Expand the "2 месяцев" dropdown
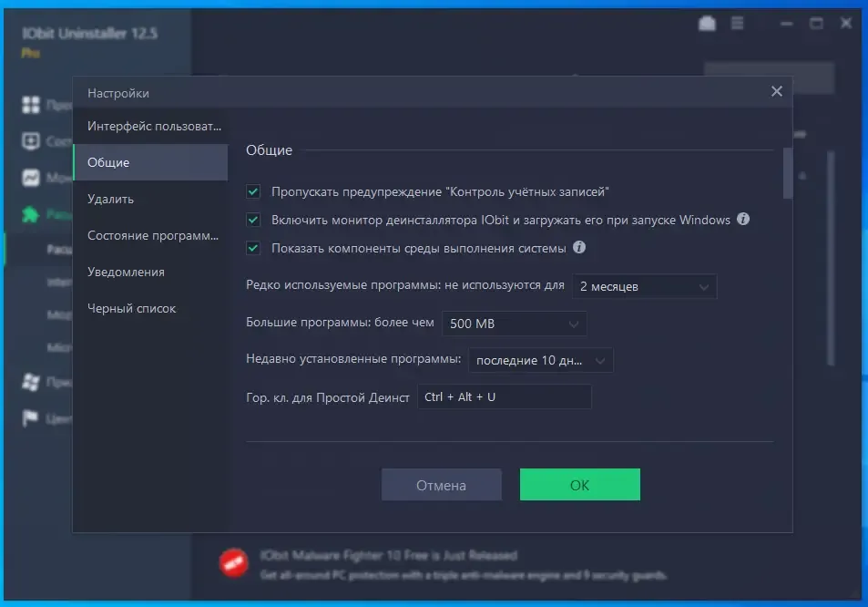Viewport: 868px width, 607px height. click(644, 286)
